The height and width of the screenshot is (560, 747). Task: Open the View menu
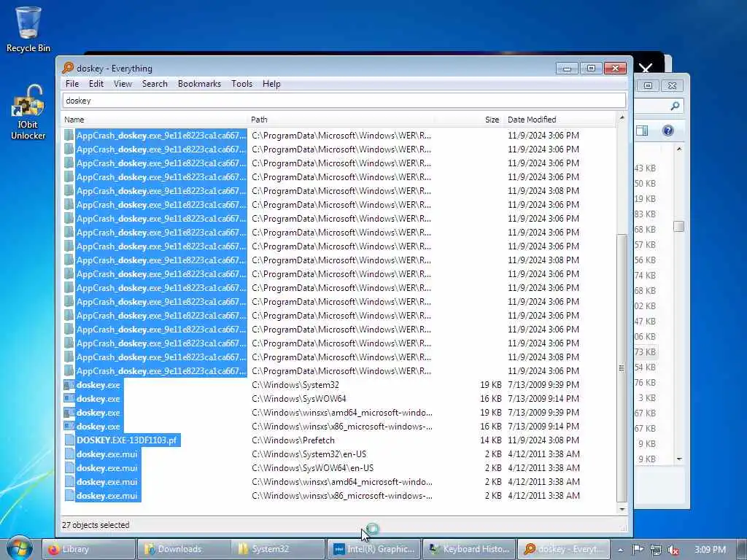pos(123,84)
